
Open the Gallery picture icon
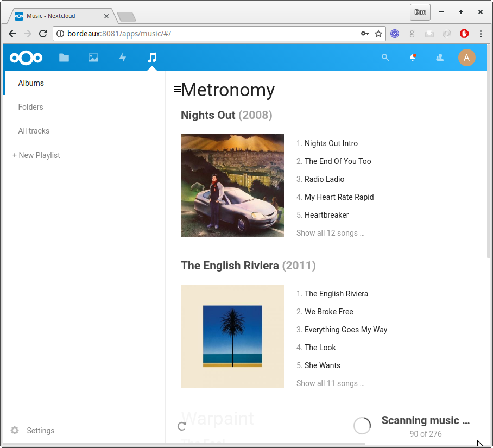tap(93, 58)
